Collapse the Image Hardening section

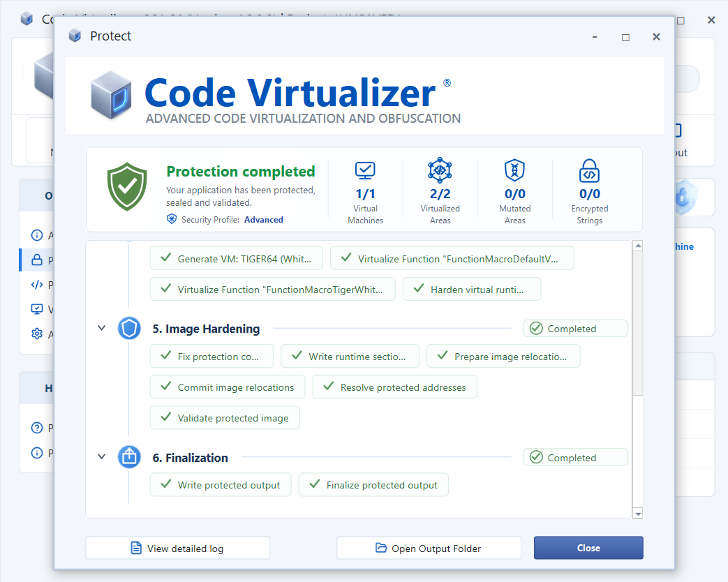click(102, 328)
